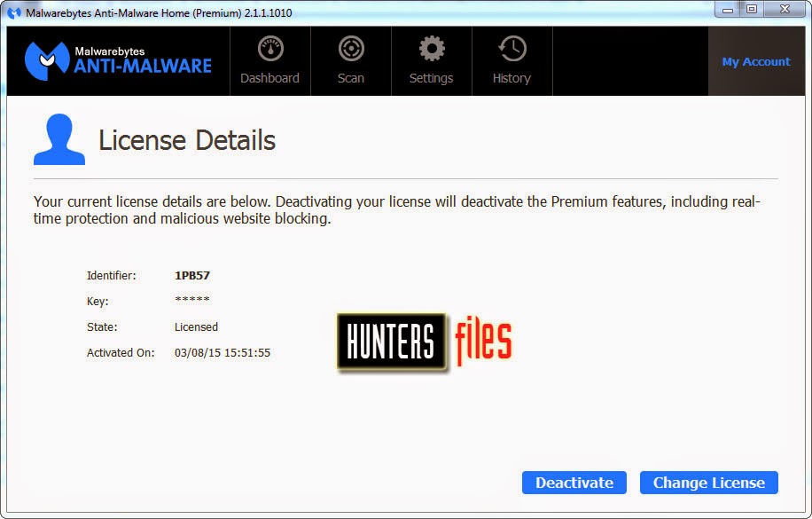The image size is (812, 519).
Task: Click the Malwarebytes Anti-Malware logo
Action: click(118, 61)
